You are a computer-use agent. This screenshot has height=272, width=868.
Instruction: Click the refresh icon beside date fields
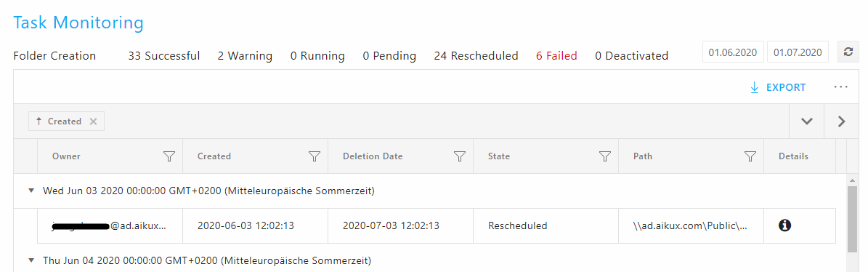(x=847, y=52)
